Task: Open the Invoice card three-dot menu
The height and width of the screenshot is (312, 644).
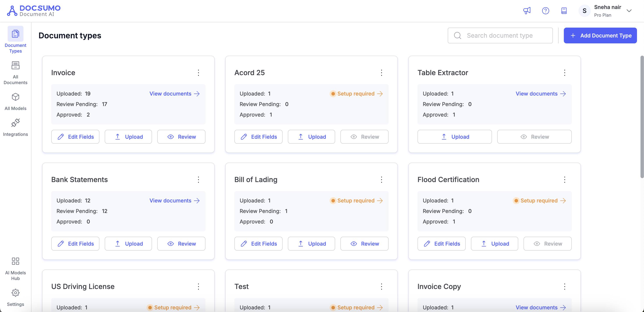Action: (x=198, y=73)
